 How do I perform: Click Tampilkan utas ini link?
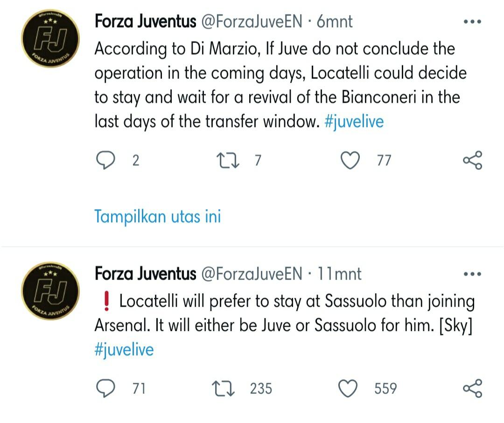click(158, 217)
